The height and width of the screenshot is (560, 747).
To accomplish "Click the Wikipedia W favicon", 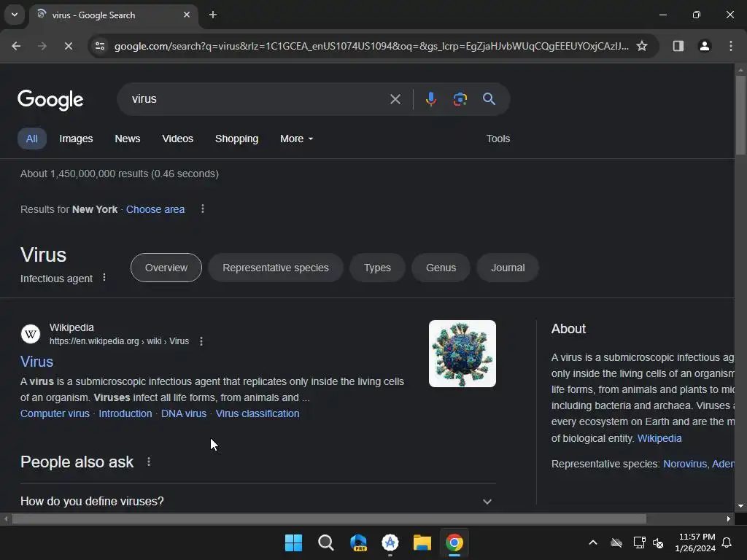I will click(x=31, y=334).
